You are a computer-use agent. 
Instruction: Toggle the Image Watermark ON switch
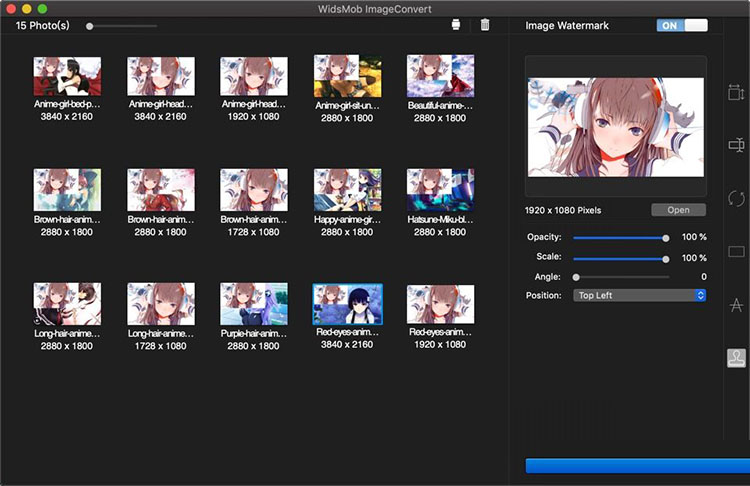tap(682, 25)
